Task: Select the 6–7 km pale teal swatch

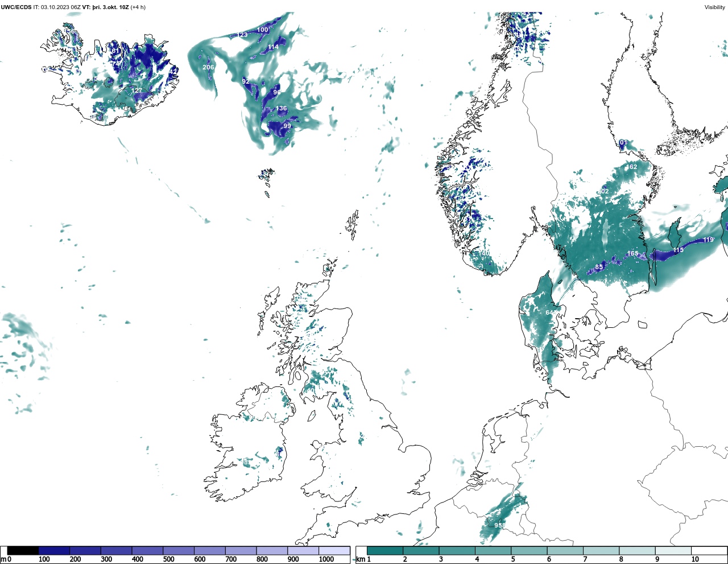Action: (x=565, y=551)
